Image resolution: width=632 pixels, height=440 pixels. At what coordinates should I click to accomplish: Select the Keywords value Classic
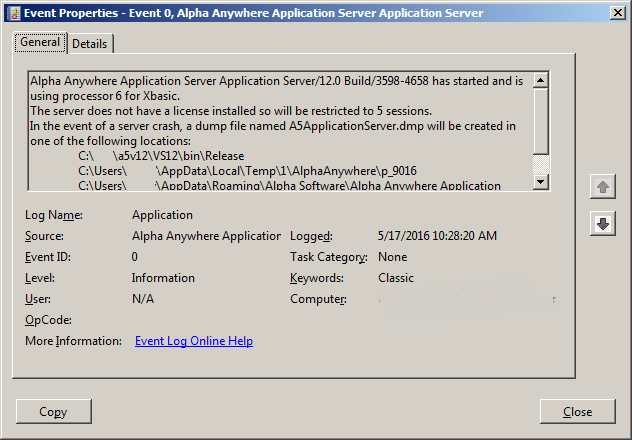tap(396, 278)
